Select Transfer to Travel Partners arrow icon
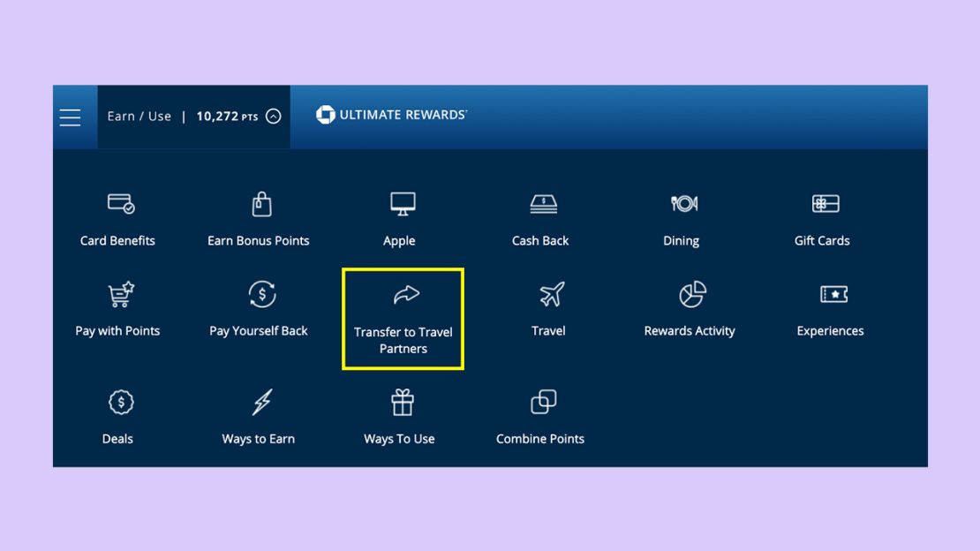980x551 pixels. point(406,294)
